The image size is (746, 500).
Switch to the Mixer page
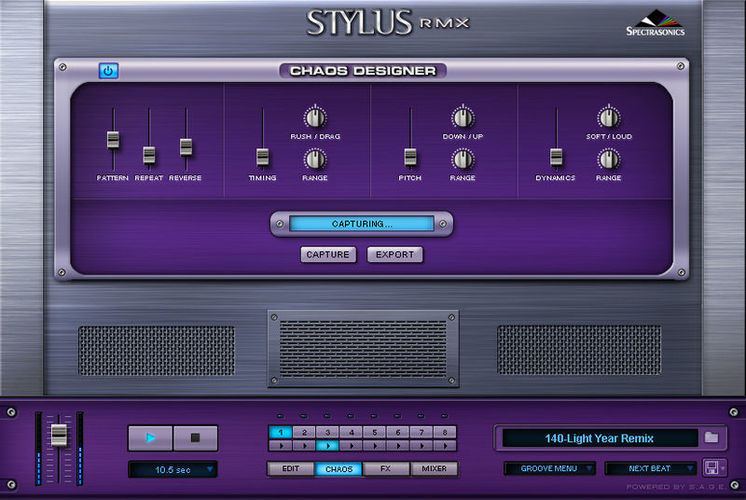tap(434, 469)
